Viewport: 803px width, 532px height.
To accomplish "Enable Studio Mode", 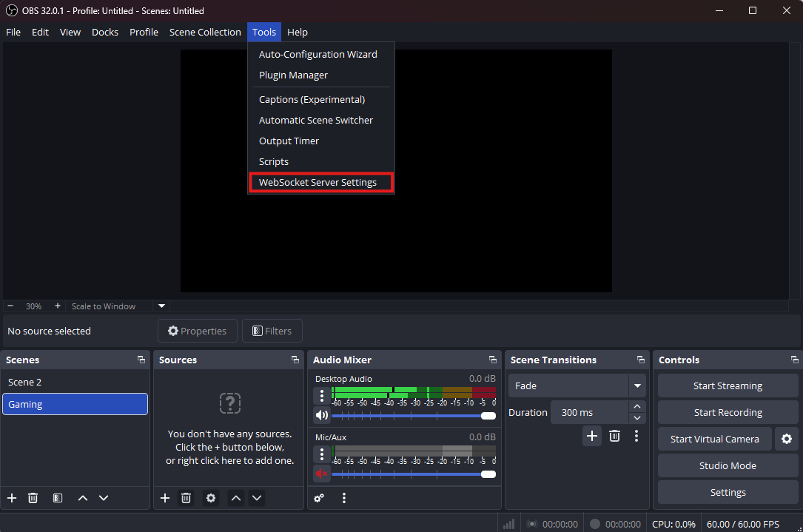I will [x=727, y=465].
